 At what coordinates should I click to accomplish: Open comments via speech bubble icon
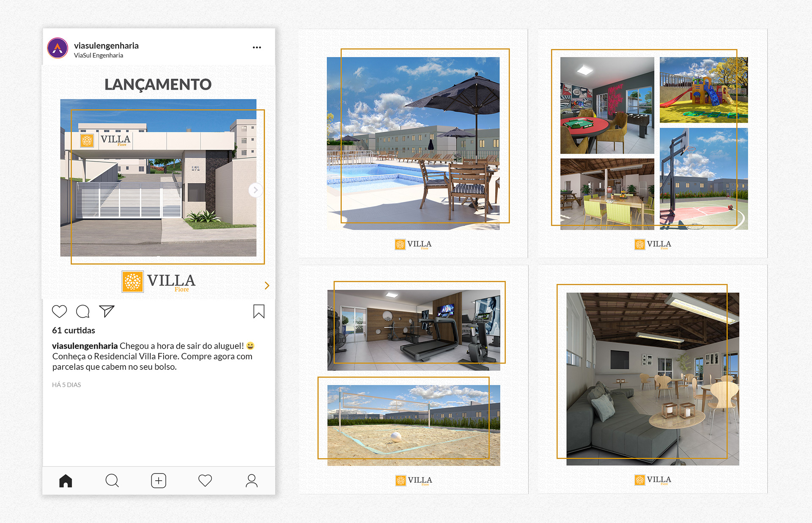83,311
